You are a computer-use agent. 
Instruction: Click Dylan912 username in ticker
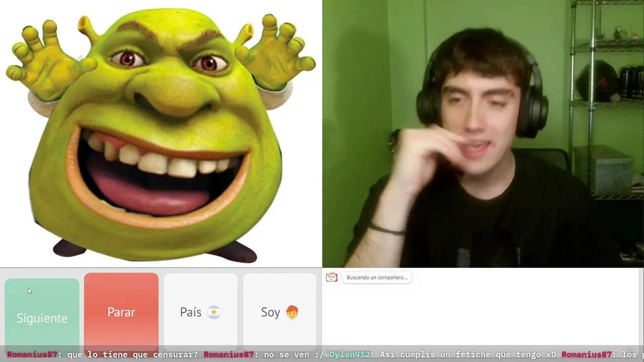coord(350,354)
